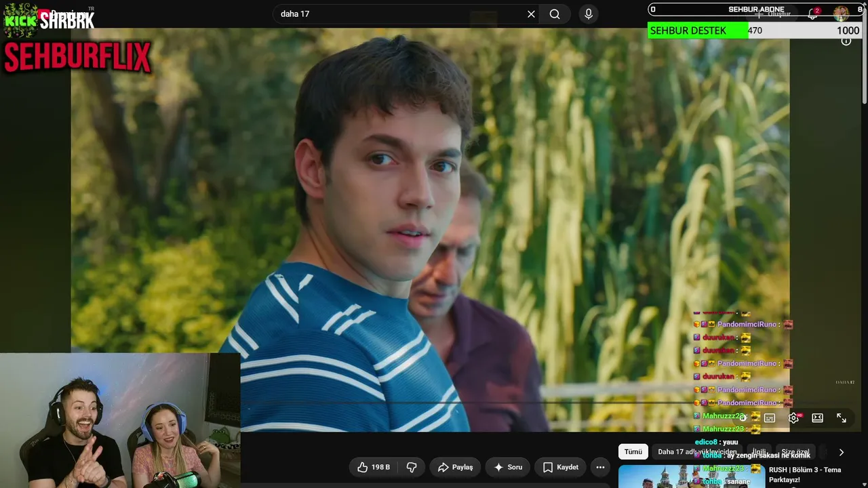Open the notifications bell
This screenshot has width=868, height=488.
pos(813,14)
